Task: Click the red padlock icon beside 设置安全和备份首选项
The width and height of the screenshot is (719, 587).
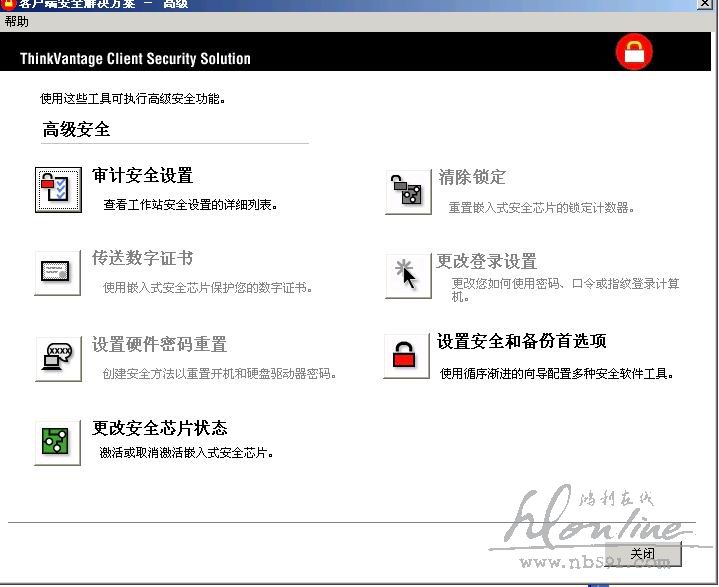Action: (x=405, y=356)
